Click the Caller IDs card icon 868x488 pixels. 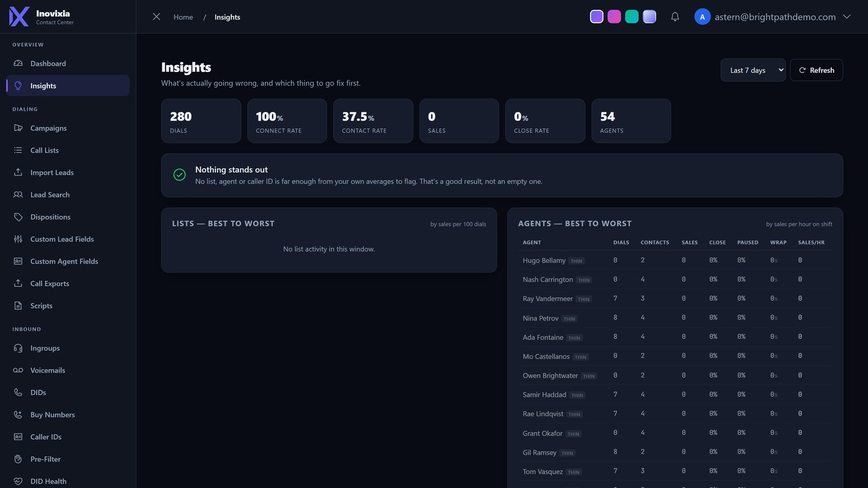(x=18, y=437)
